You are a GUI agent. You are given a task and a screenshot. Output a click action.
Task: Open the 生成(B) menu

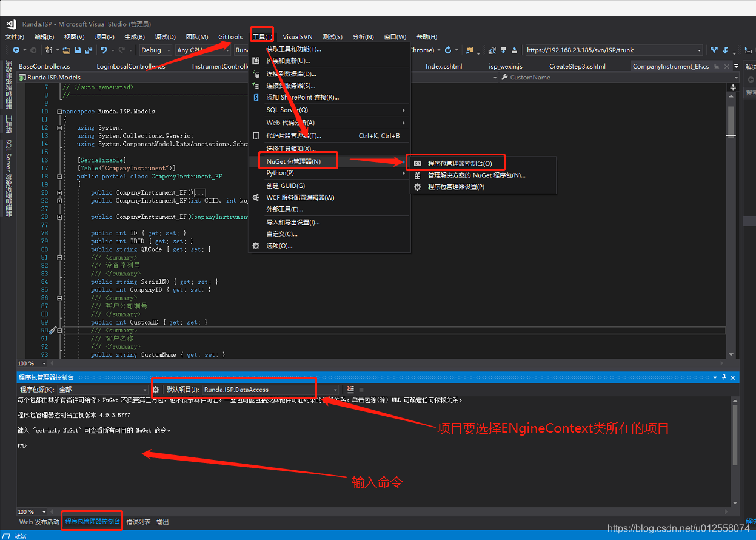click(x=135, y=37)
